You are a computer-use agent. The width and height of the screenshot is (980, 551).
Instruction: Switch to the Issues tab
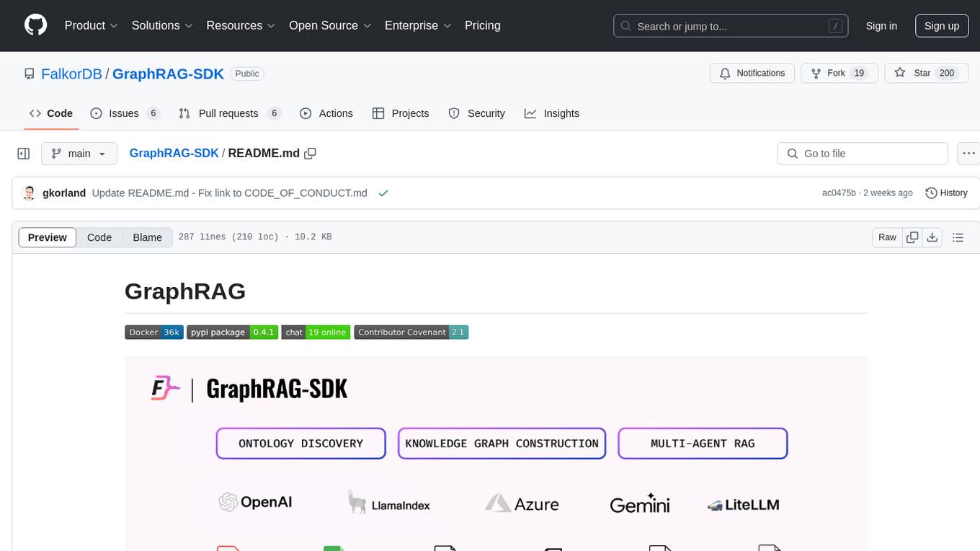pos(125,113)
